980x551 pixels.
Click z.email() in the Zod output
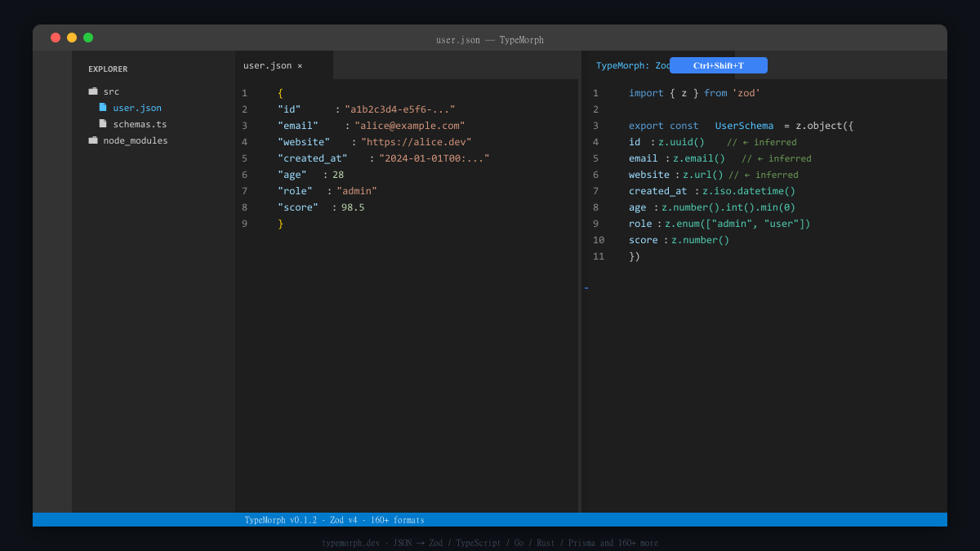point(699,158)
